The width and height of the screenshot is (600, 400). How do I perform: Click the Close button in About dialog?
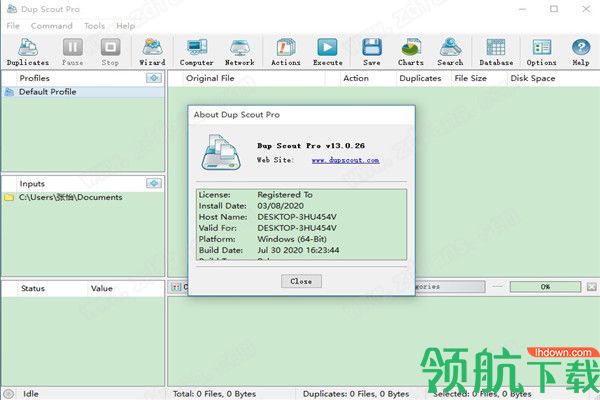[301, 281]
